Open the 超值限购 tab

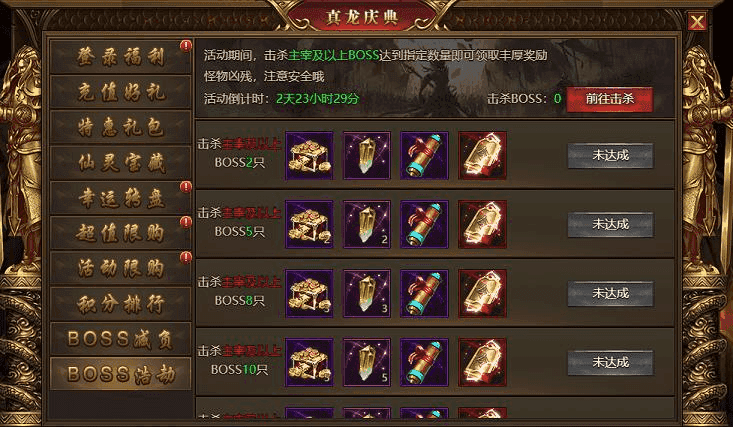[121, 233]
